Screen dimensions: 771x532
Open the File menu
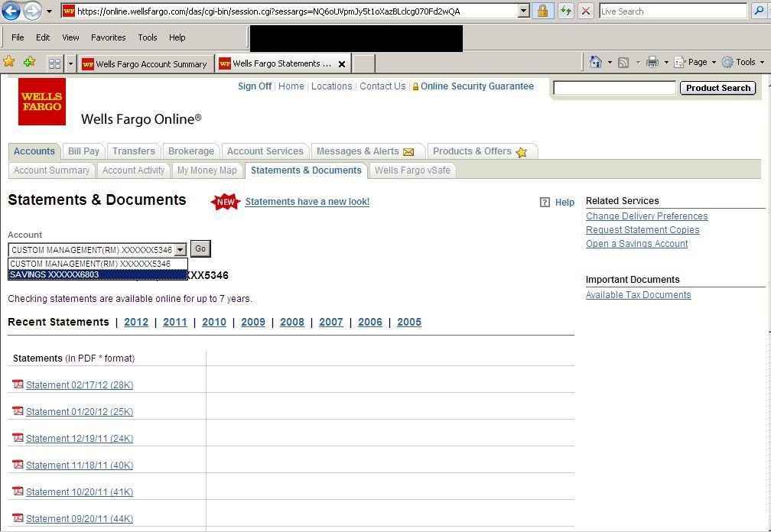click(18, 37)
